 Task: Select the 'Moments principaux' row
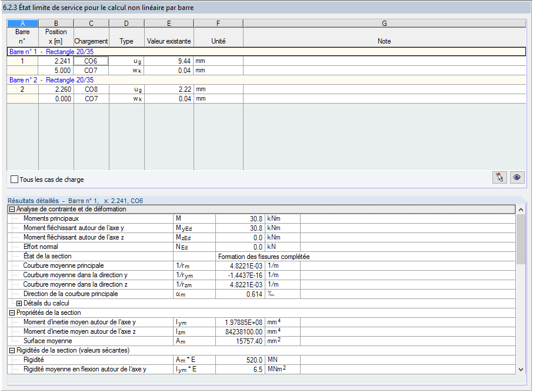coord(261,218)
